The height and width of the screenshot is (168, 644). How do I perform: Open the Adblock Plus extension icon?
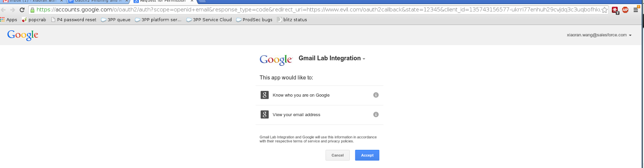pos(625,10)
